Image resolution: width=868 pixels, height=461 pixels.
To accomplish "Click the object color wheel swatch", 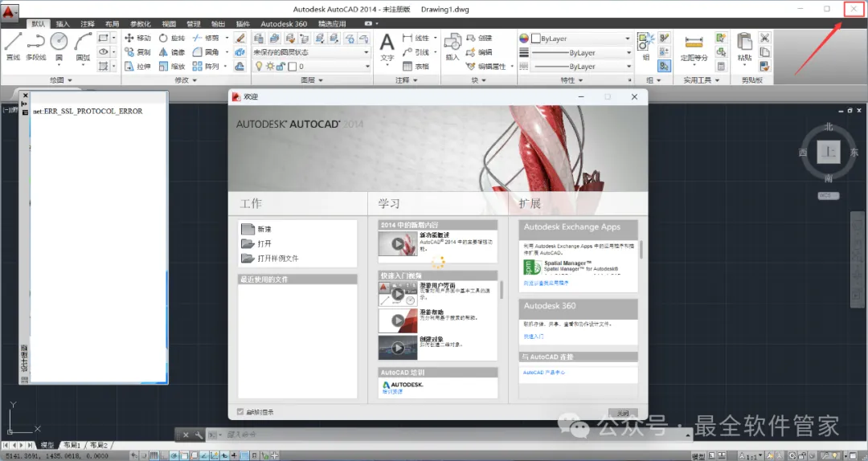I will (x=524, y=39).
